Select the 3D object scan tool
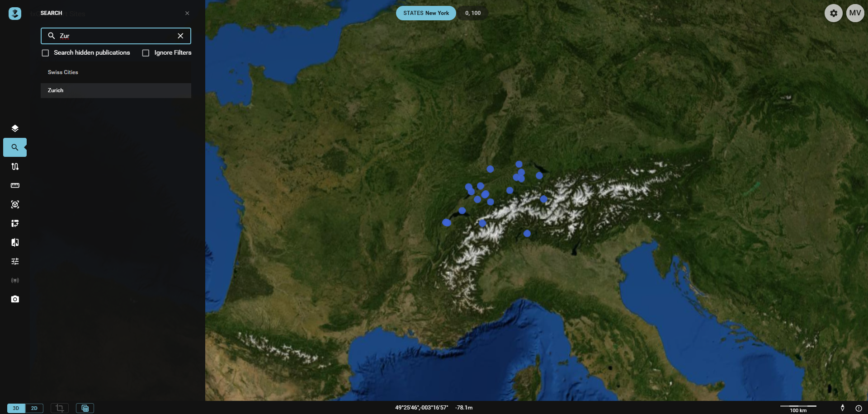Screen dimensions: 868x414 (x=15, y=204)
